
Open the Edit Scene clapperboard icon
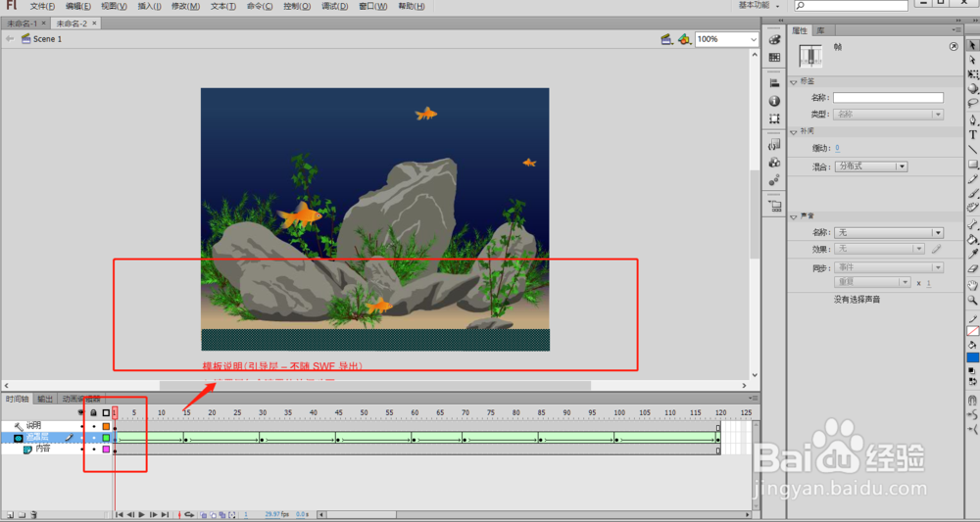pos(667,39)
